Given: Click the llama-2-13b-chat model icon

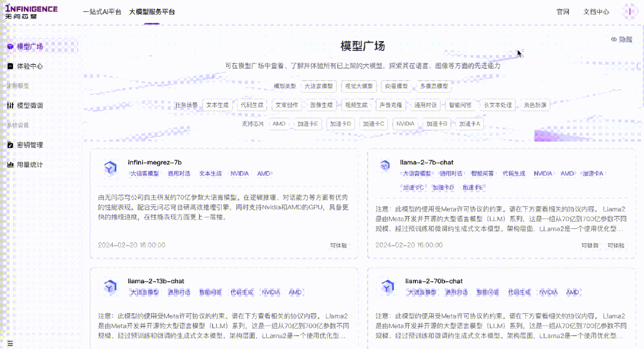Looking at the screenshot, I should pos(110,286).
